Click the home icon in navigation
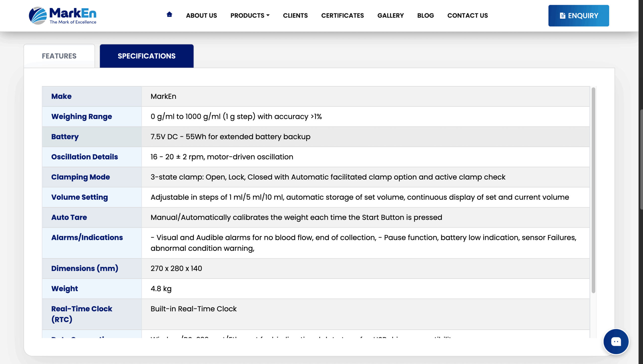Viewport: 643px width, 364px height. click(x=169, y=15)
